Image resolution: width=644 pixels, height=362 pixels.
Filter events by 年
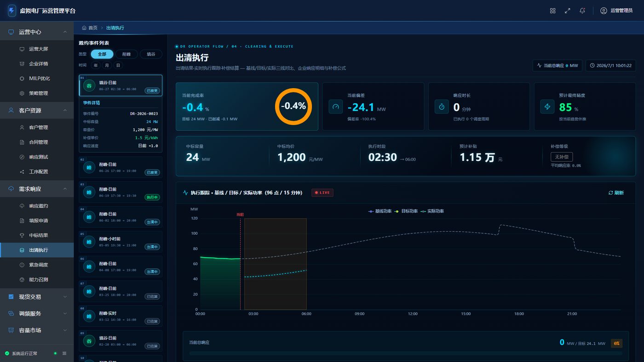pyautogui.click(x=95, y=65)
